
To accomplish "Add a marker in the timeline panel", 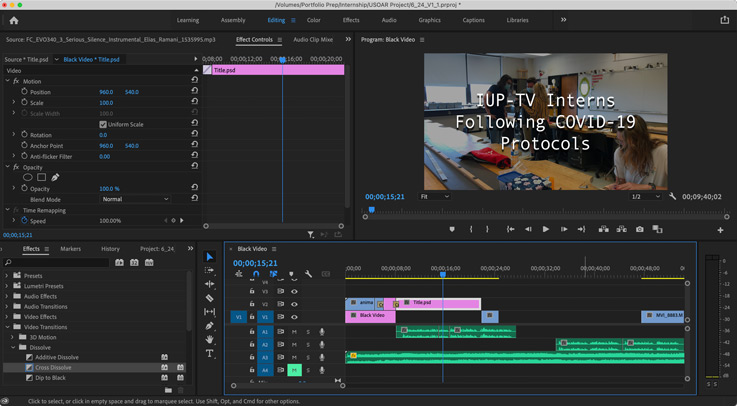I will [291, 274].
